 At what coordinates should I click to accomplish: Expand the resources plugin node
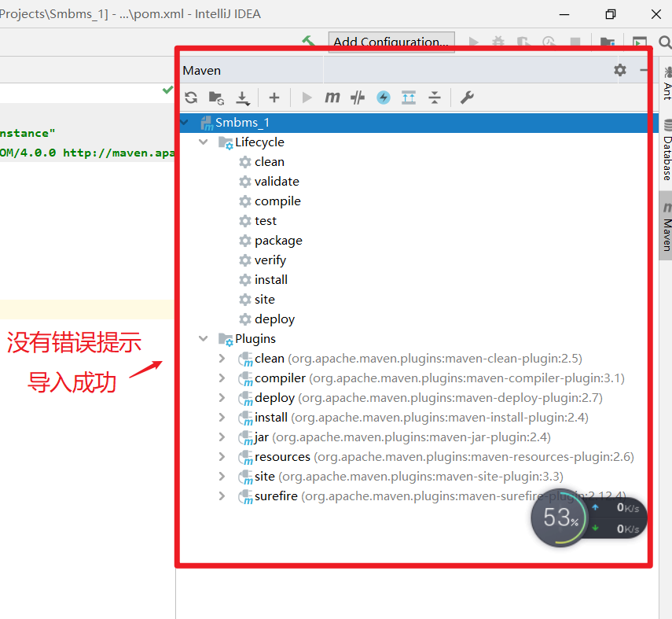[222, 457]
